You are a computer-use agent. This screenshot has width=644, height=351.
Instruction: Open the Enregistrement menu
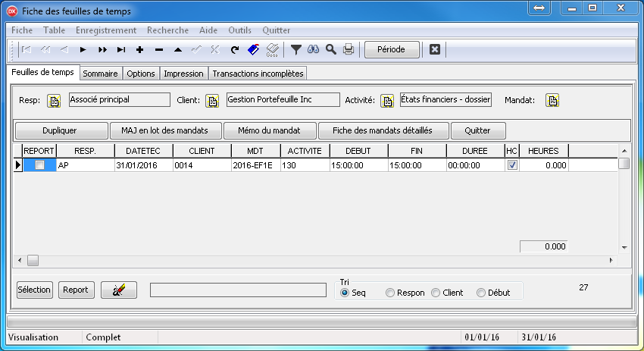[105, 30]
